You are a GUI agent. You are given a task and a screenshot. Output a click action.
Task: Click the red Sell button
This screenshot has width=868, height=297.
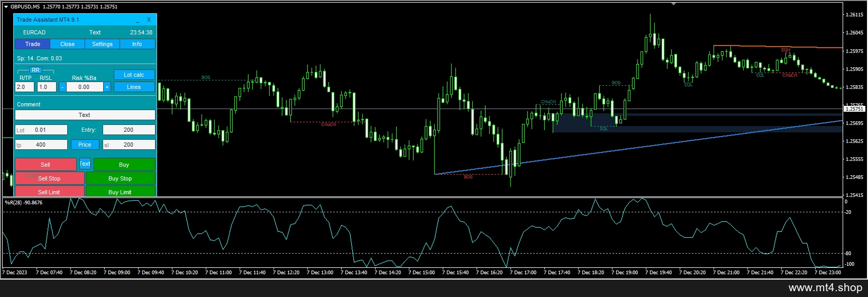coord(45,165)
